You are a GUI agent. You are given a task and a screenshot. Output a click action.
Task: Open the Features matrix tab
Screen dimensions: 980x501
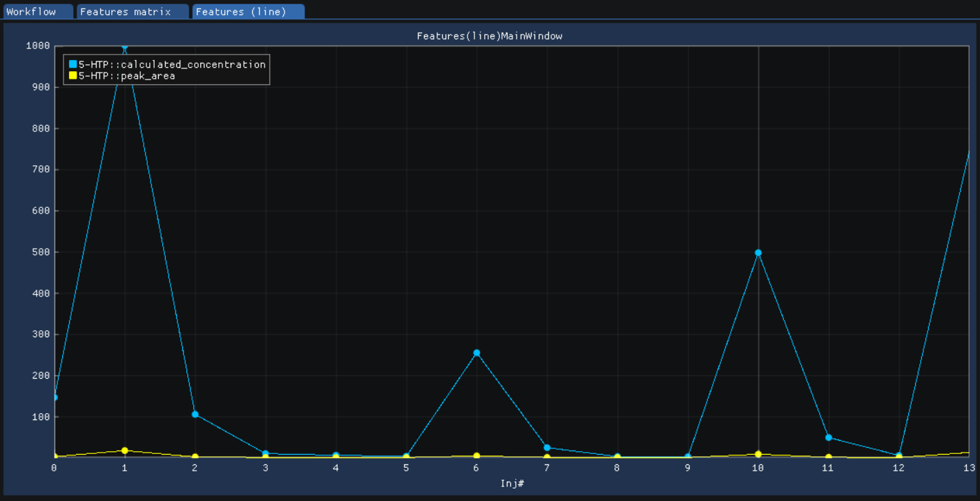tap(132, 12)
